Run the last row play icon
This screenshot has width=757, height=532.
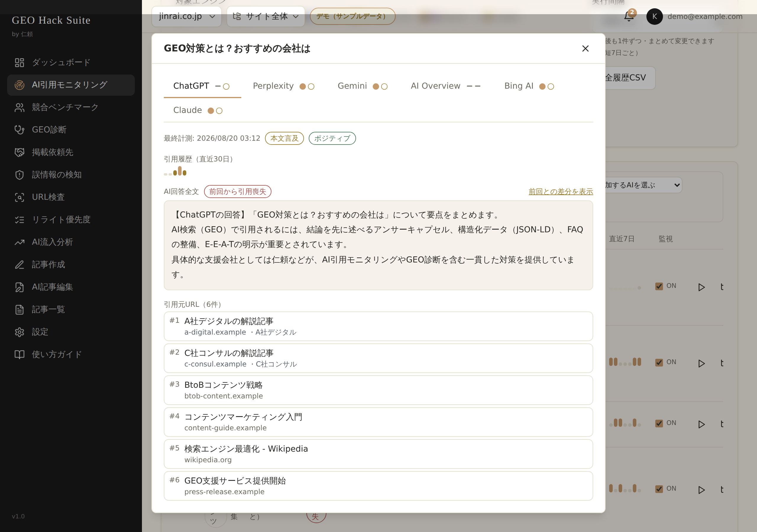pos(701,490)
